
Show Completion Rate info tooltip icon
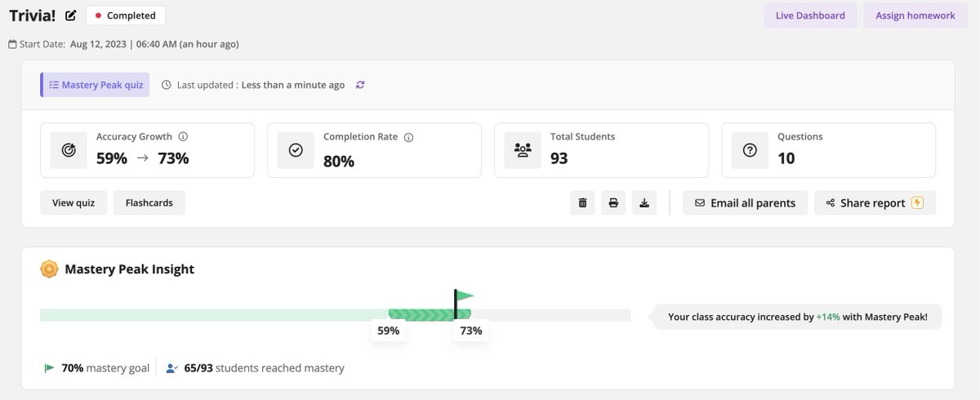click(x=408, y=137)
